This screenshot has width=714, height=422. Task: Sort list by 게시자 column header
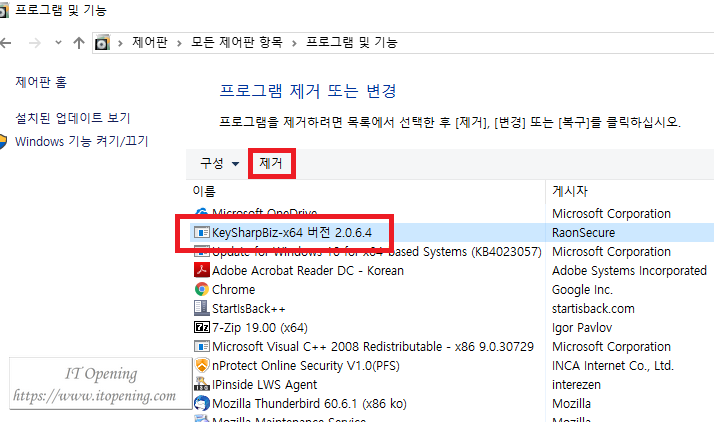pyautogui.click(x=570, y=190)
